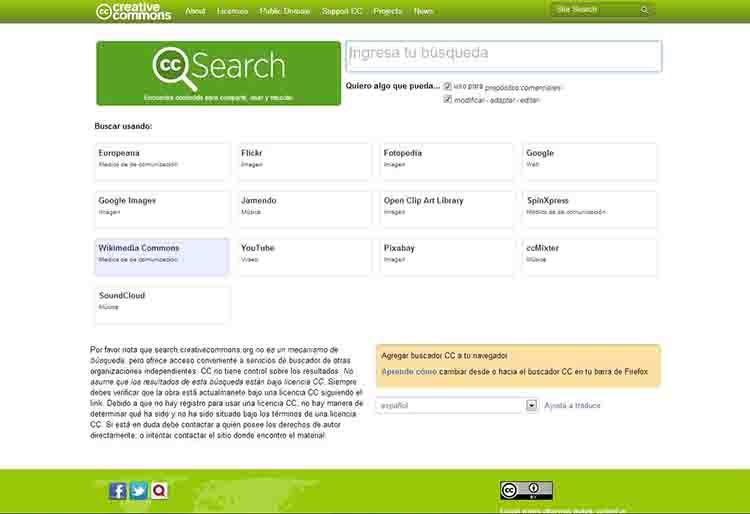Screen dimensions: 750x514
Task: Select Fotopedia as search source
Action: click(447, 162)
